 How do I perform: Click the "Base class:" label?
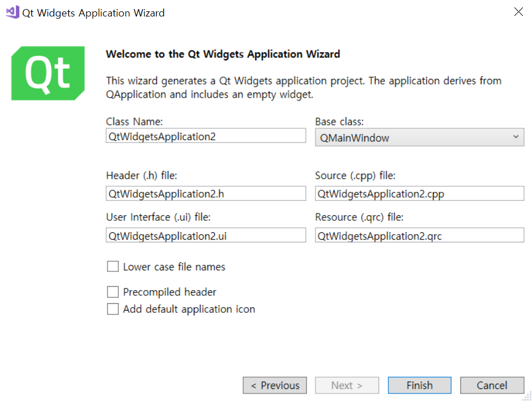point(339,122)
